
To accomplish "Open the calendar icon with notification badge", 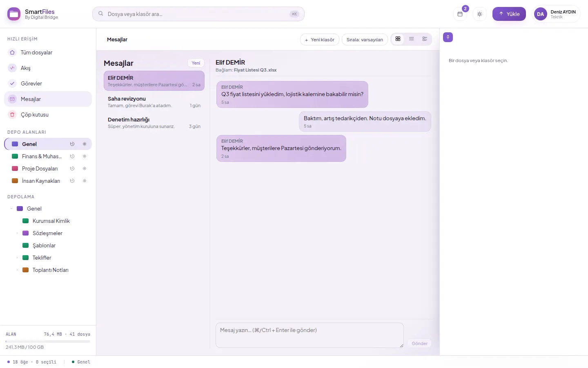I will click(x=460, y=14).
